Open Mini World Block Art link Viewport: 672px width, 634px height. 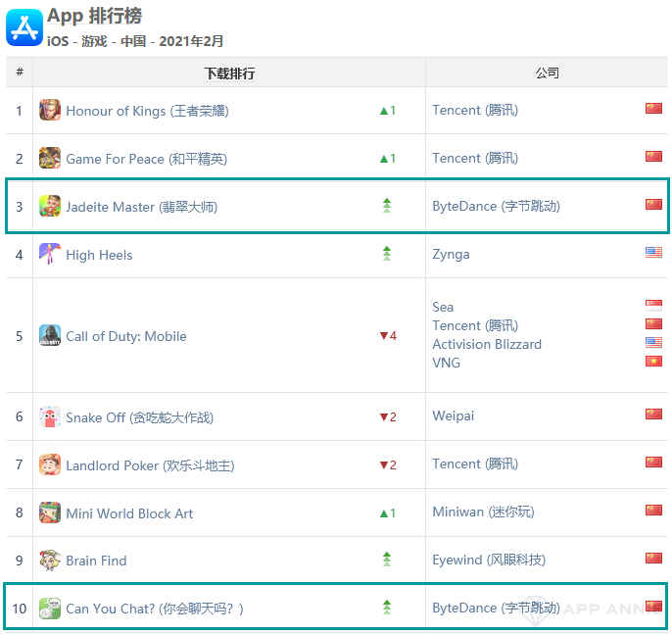tap(129, 513)
